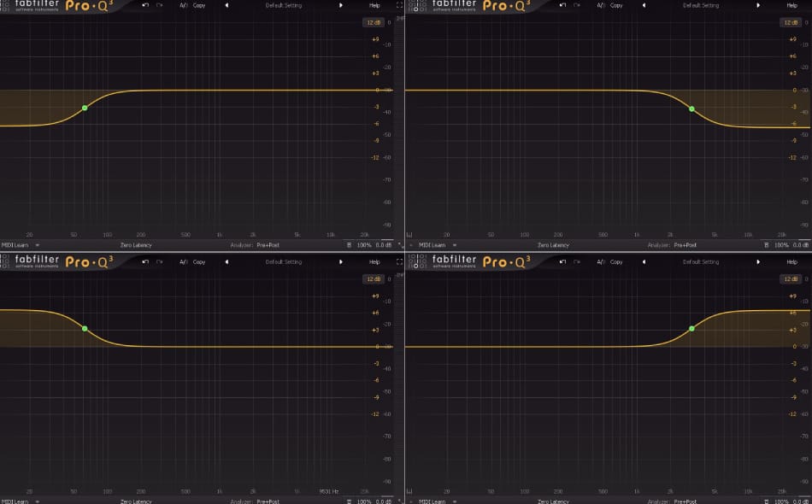The height and width of the screenshot is (504, 812).
Task: Select the green high-shelf cut band node, top-right window
Action: [691, 109]
